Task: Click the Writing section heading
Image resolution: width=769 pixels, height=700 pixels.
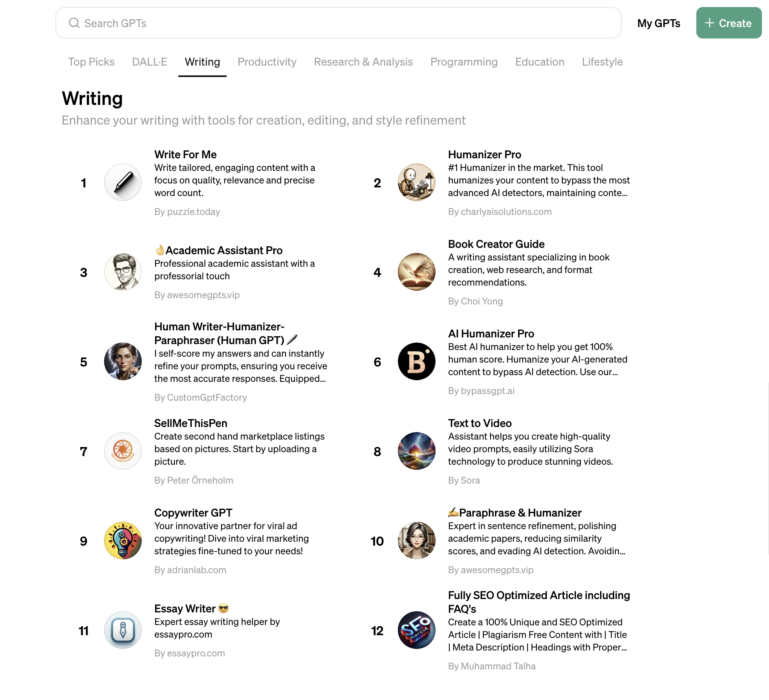Action: (92, 98)
